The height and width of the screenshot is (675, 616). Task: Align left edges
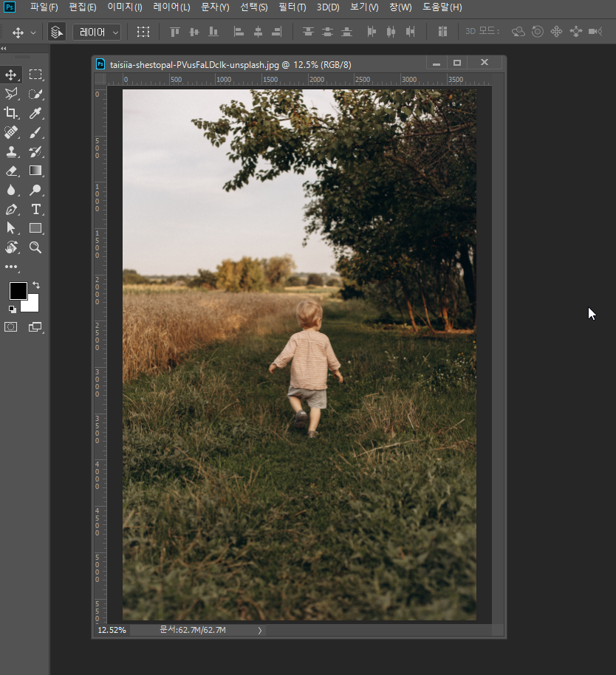239,32
